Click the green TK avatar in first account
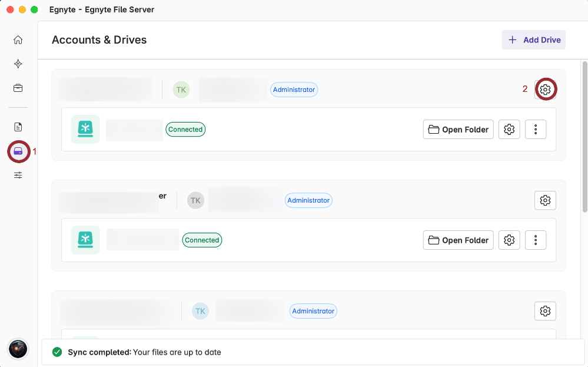This screenshot has width=588, height=367. [181, 90]
